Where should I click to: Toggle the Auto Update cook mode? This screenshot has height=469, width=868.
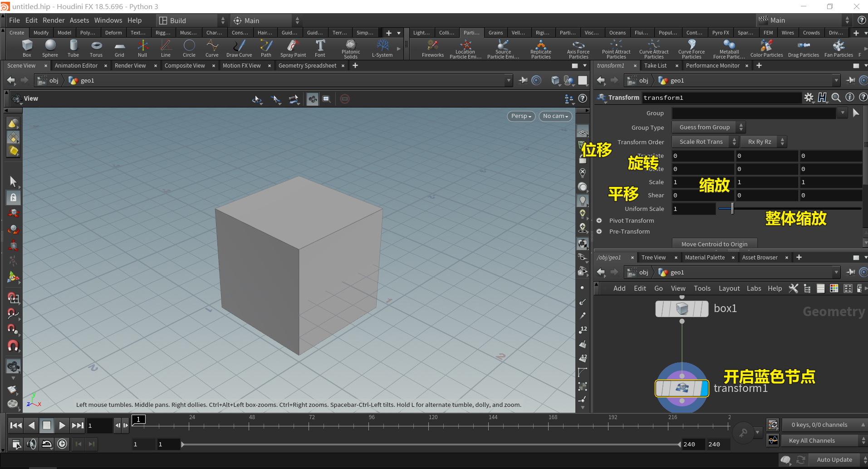pyautogui.click(x=834, y=459)
